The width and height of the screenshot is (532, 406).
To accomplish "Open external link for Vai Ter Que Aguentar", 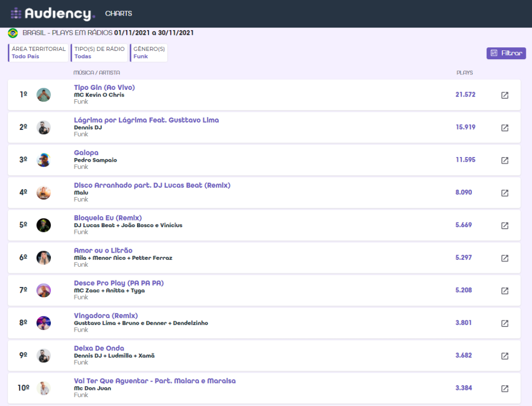I will (x=504, y=388).
